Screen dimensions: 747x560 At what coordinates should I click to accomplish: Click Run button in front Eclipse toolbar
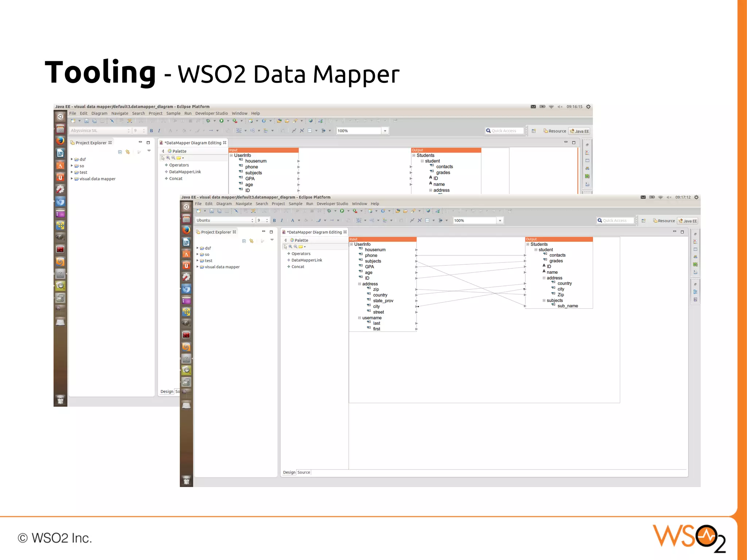coord(342,211)
